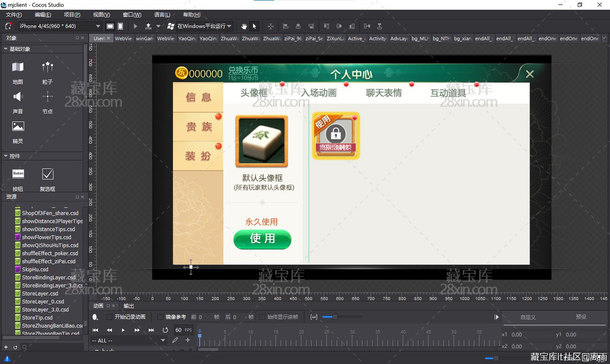Toggle the 镜像参考 checkbox
The height and width of the screenshot is (364, 610).
click(x=160, y=317)
